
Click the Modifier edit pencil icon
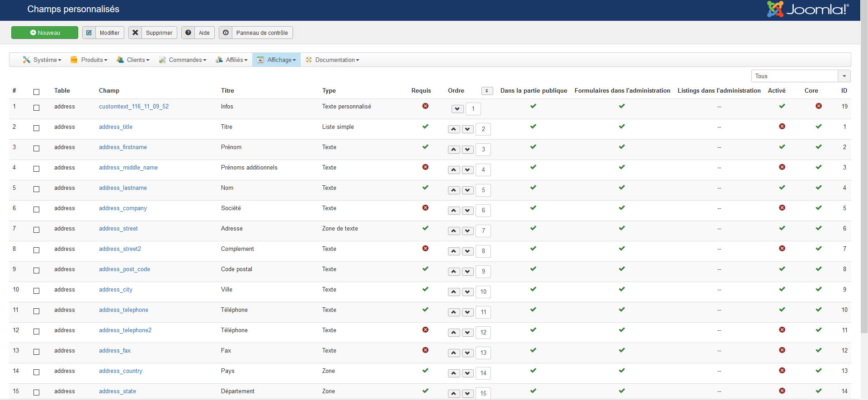click(89, 33)
